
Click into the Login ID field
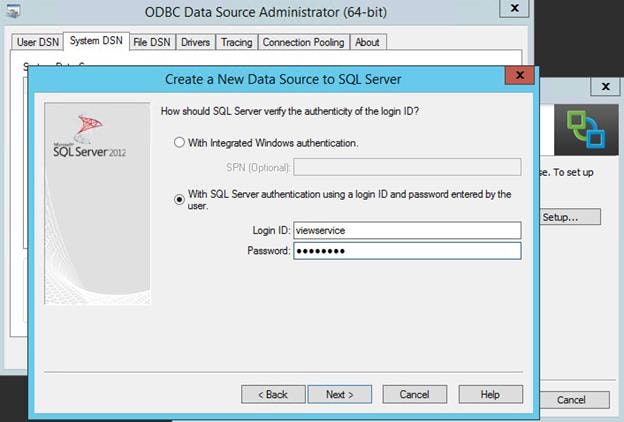pos(407,230)
